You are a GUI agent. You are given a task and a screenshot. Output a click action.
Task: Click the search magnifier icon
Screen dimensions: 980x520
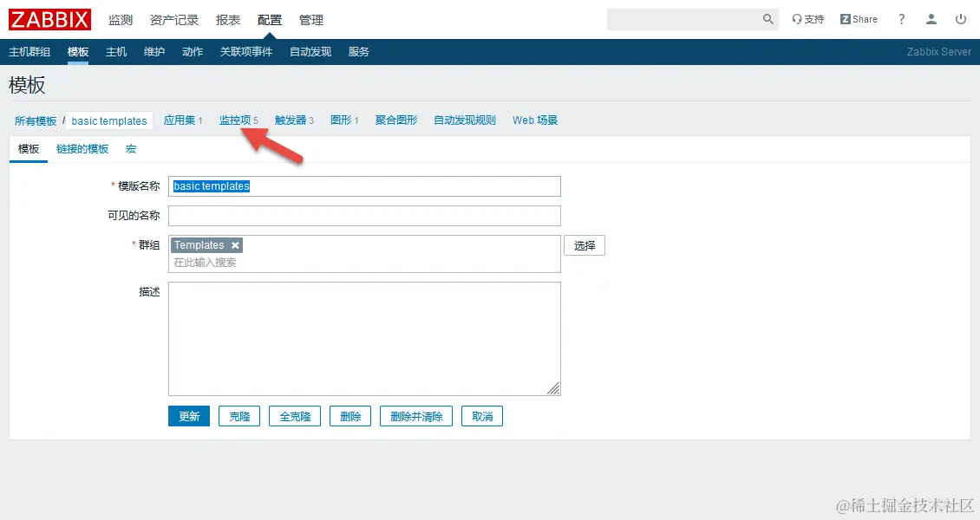click(767, 18)
